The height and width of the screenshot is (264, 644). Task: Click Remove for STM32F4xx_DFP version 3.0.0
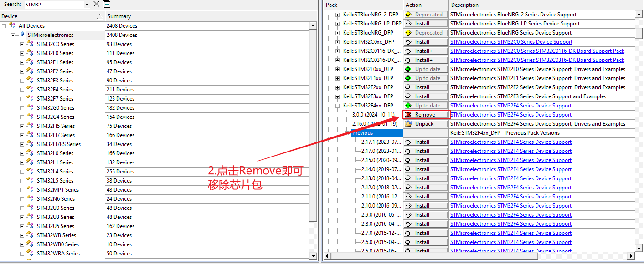point(426,115)
